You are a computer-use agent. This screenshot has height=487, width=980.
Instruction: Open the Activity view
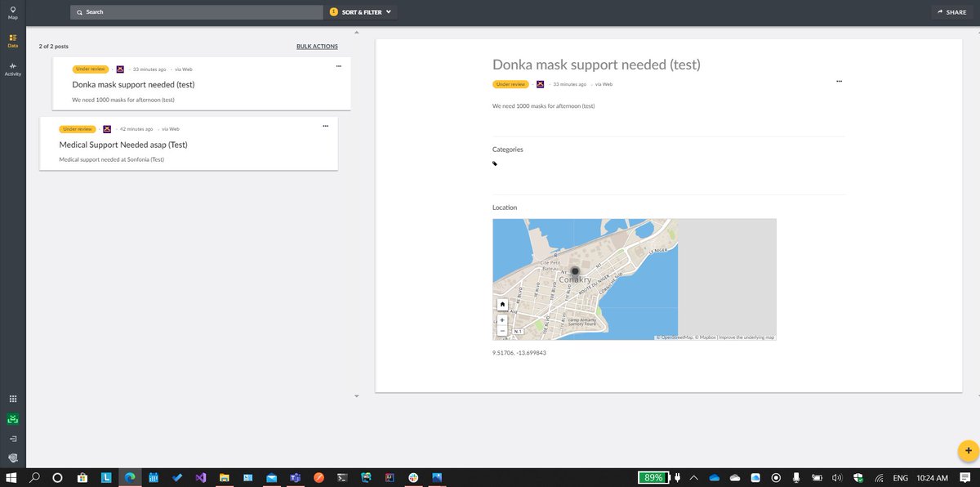pyautogui.click(x=12, y=69)
